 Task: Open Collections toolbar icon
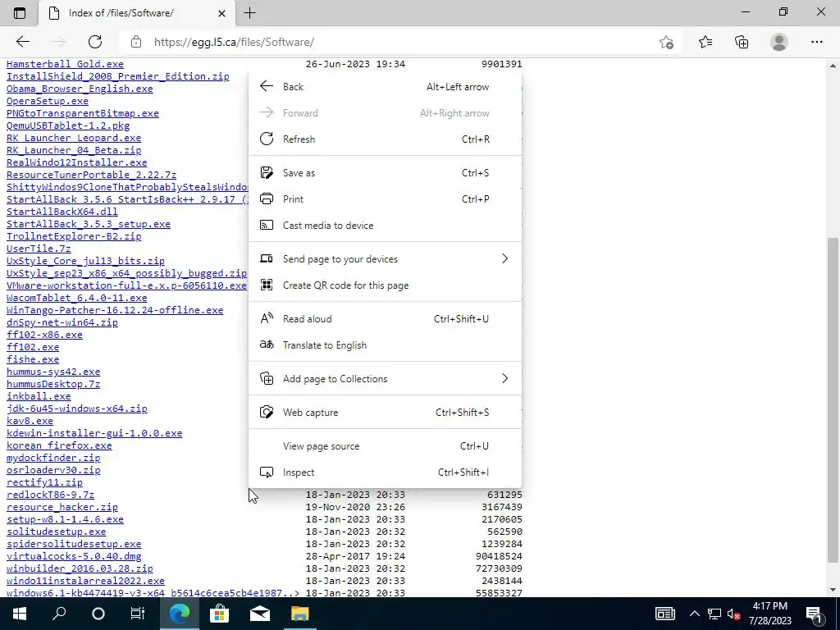(742, 42)
